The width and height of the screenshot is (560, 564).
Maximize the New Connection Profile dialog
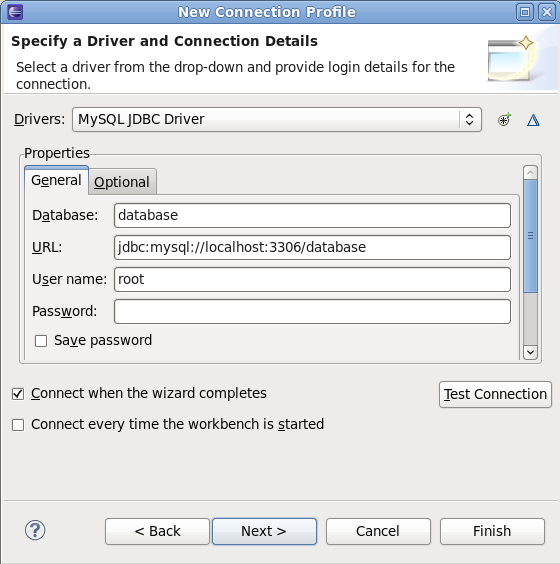(x=525, y=12)
